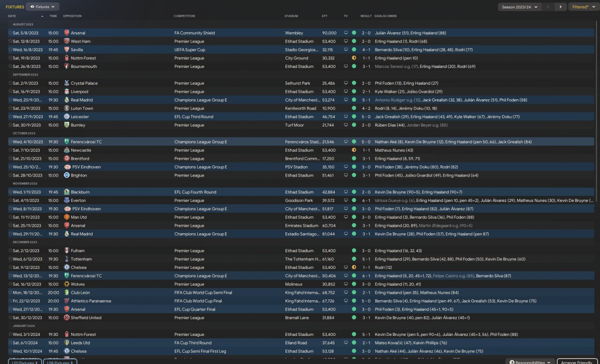The height and width of the screenshot is (364, 600).
Task: Open the Fixtures view dropdown
Action: (43, 7)
